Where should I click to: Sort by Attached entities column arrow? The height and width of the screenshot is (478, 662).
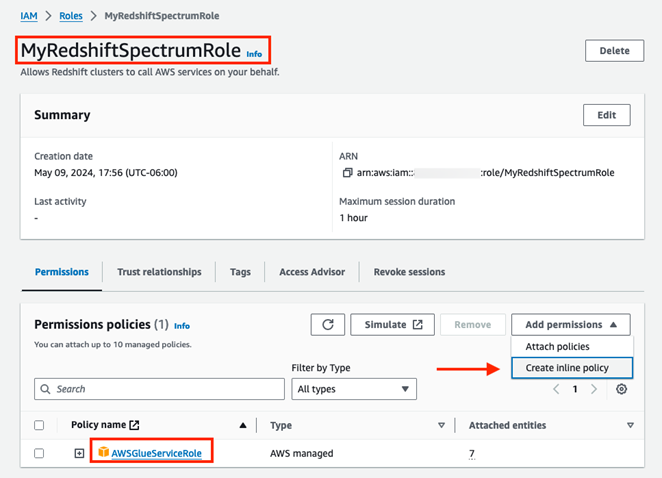coord(630,425)
